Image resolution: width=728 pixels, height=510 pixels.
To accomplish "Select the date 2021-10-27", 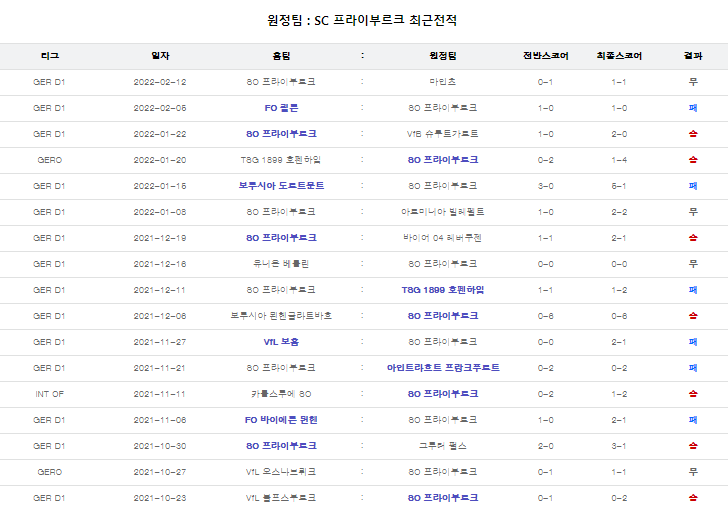I will (x=160, y=472).
